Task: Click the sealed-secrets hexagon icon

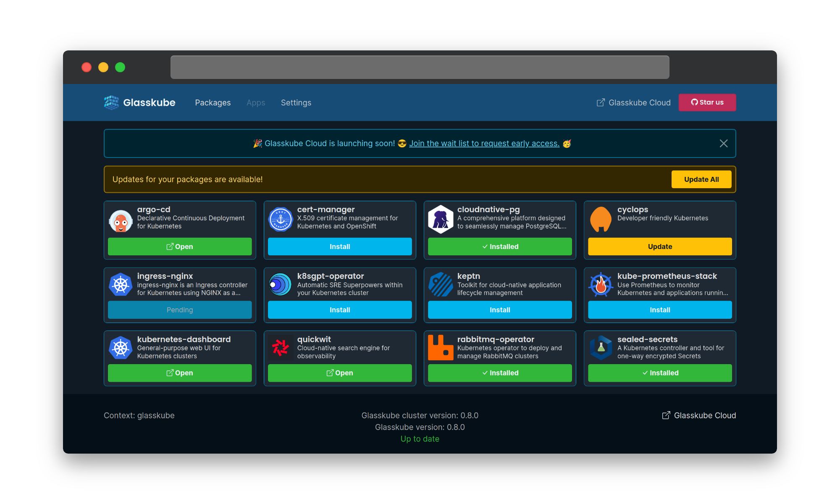Action: tap(601, 347)
